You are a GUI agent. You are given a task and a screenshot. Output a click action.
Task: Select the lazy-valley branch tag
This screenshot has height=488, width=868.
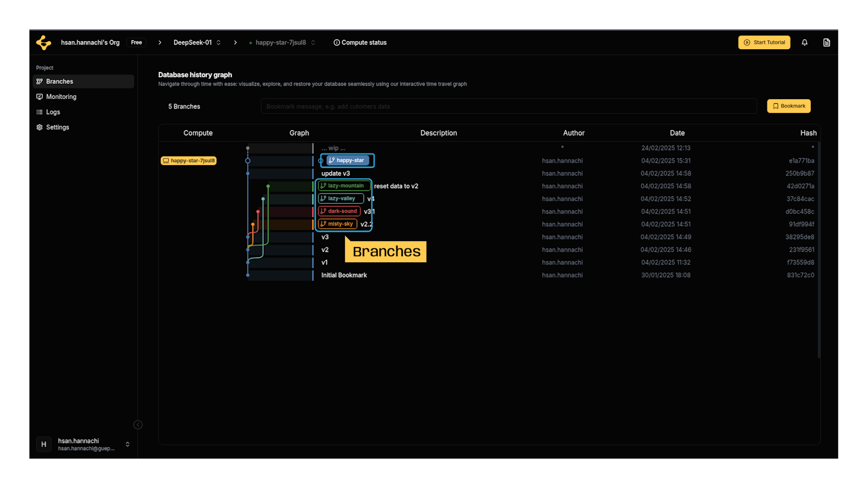click(x=341, y=199)
